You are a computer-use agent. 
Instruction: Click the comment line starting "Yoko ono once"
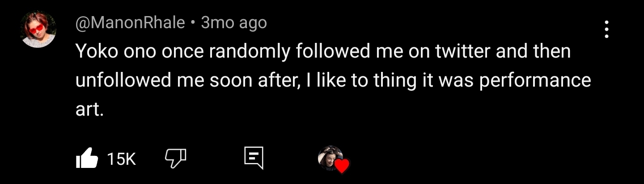323,51
